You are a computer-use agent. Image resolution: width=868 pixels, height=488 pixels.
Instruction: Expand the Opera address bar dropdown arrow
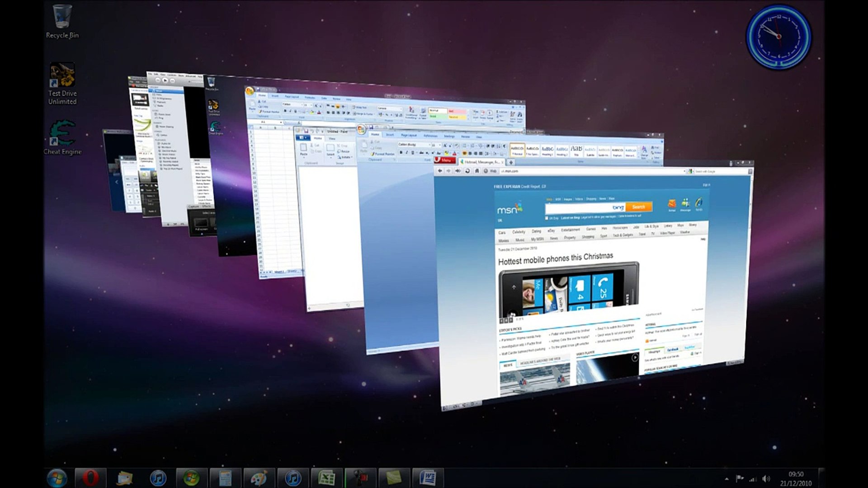[x=684, y=171]
